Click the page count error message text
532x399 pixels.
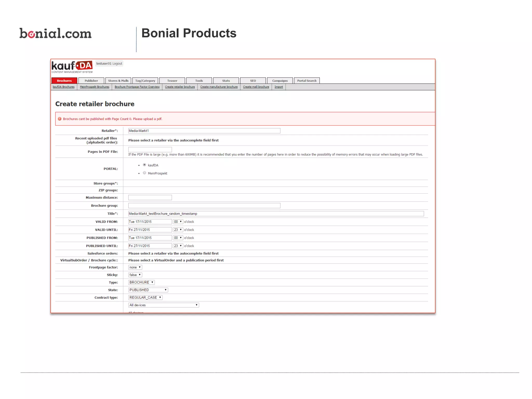click(x=112, y=119)
